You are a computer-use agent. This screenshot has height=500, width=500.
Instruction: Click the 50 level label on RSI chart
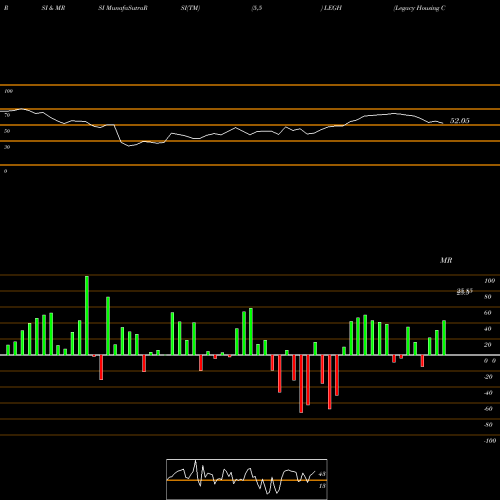(7, 131)
